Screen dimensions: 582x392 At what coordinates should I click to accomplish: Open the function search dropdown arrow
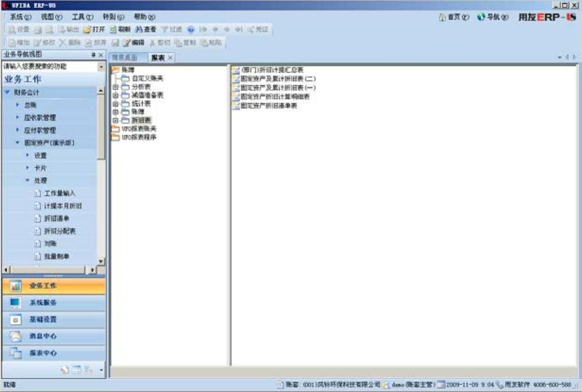pos(101,67)
